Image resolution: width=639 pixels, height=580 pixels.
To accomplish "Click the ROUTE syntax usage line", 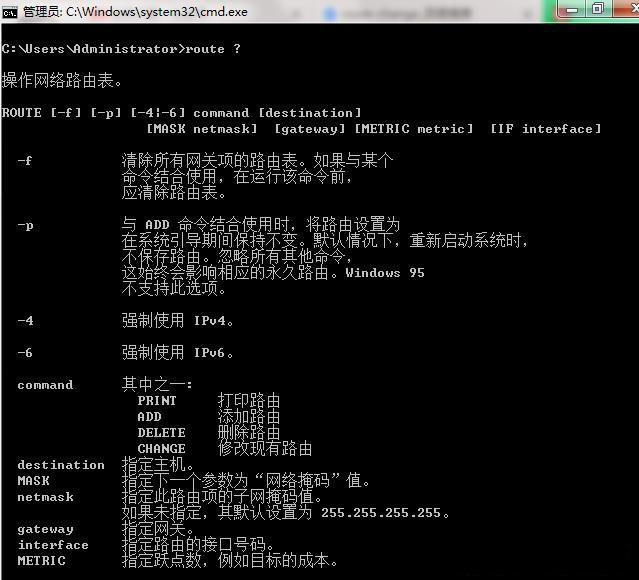I will click(x=181, y=113).
